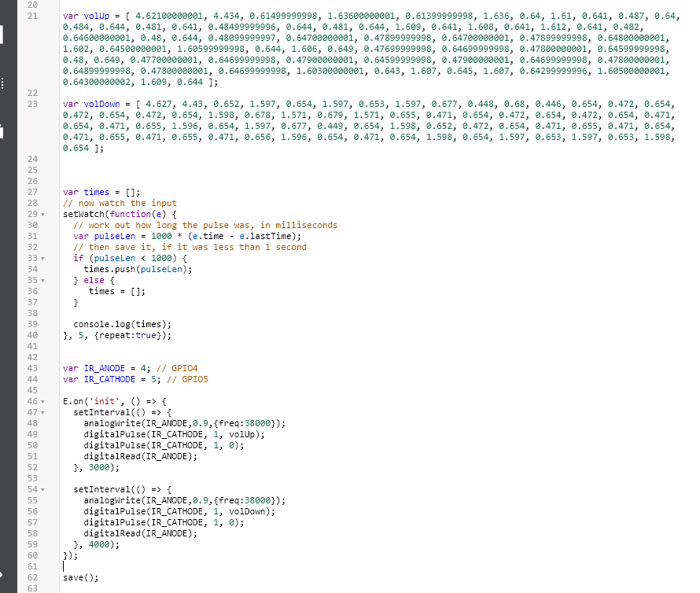Click the '} else {' line
Screen dimensions: 700x593
[94, 281]
